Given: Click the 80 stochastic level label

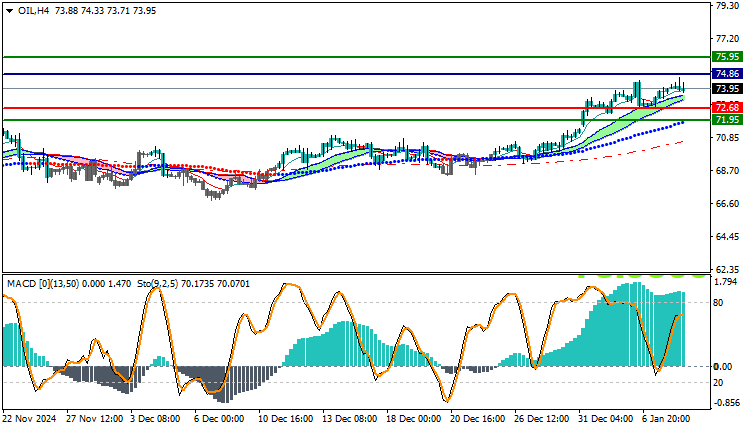Looking at the screenshot, I should click(x=718, y=303).
